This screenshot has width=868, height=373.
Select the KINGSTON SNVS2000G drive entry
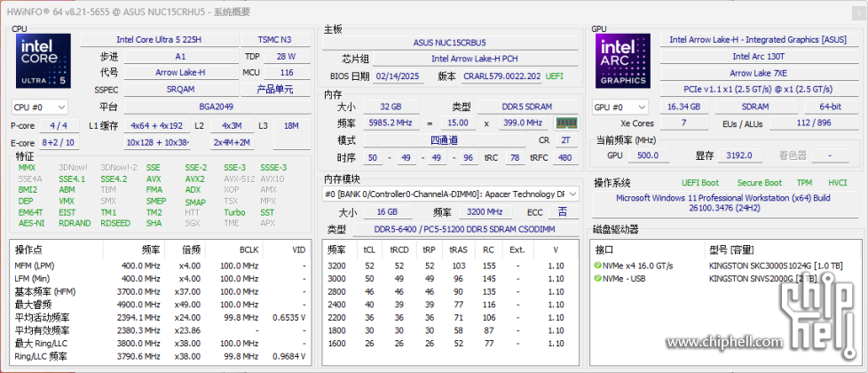pos(762,278)
